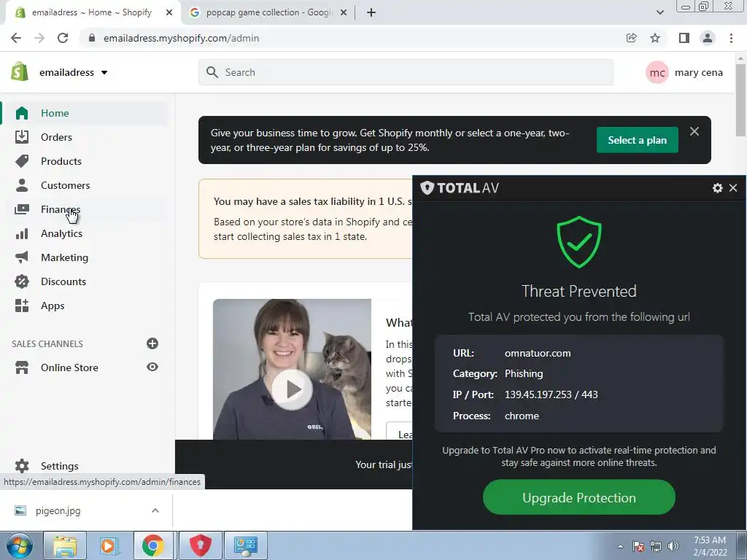Open Chrome profile avatar
This screenshot has width=747, height=560.
(708, 38)
